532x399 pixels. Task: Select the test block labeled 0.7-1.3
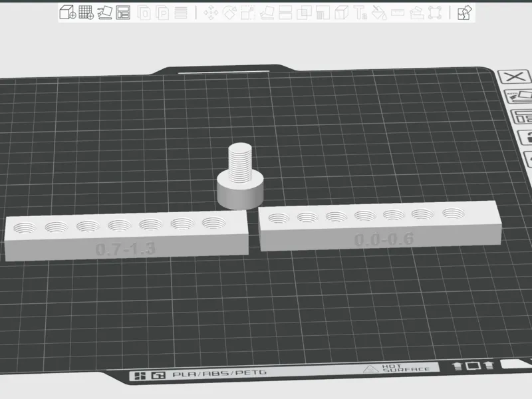[126, 235]
